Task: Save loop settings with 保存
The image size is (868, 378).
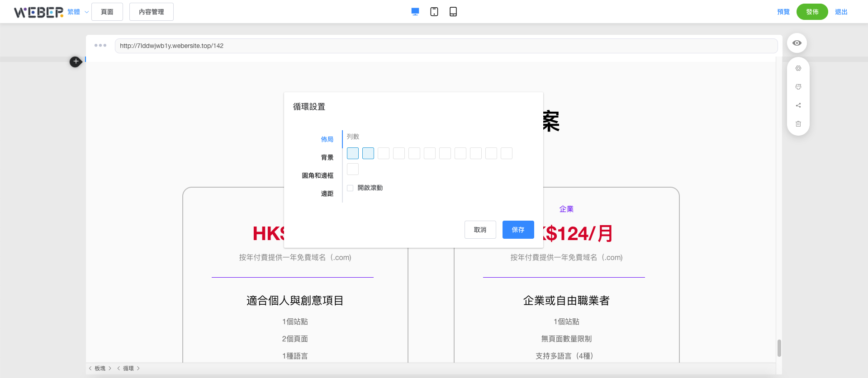Action: (518, 230)
